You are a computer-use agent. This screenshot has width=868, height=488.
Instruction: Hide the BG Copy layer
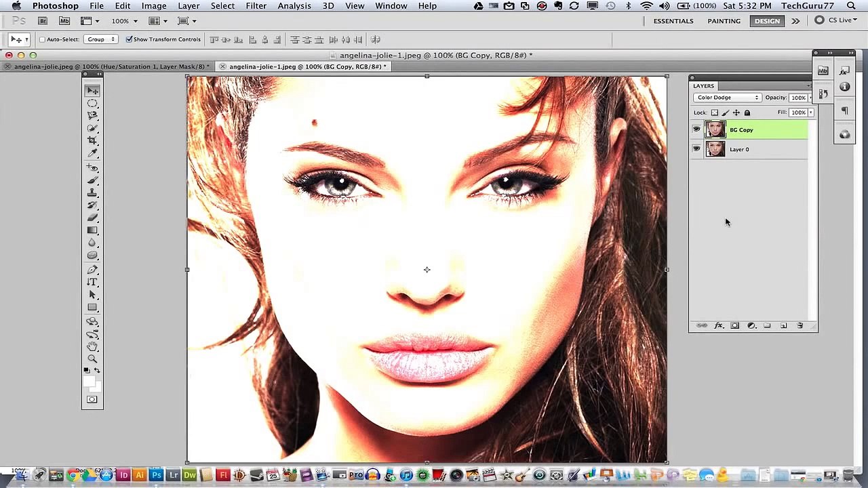point(696,129)
